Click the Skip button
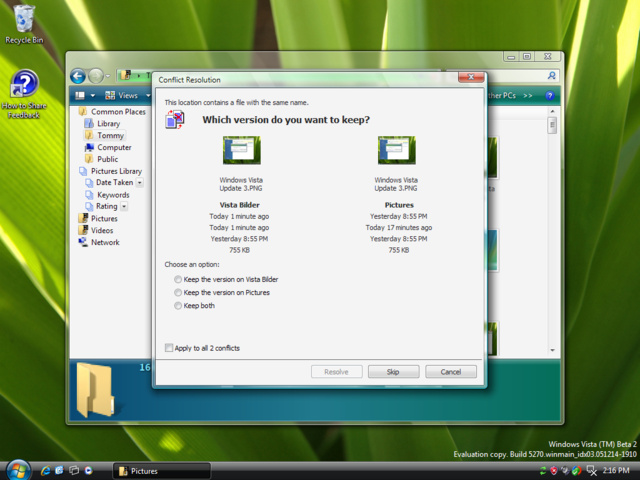The width and height of the screenshot is (640, 480). (393, 372)
